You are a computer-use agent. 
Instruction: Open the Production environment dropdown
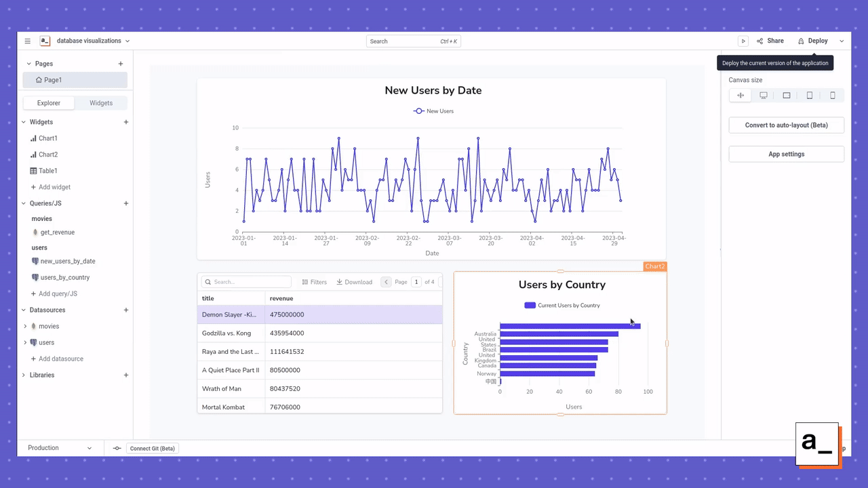(x=60, y=448)
